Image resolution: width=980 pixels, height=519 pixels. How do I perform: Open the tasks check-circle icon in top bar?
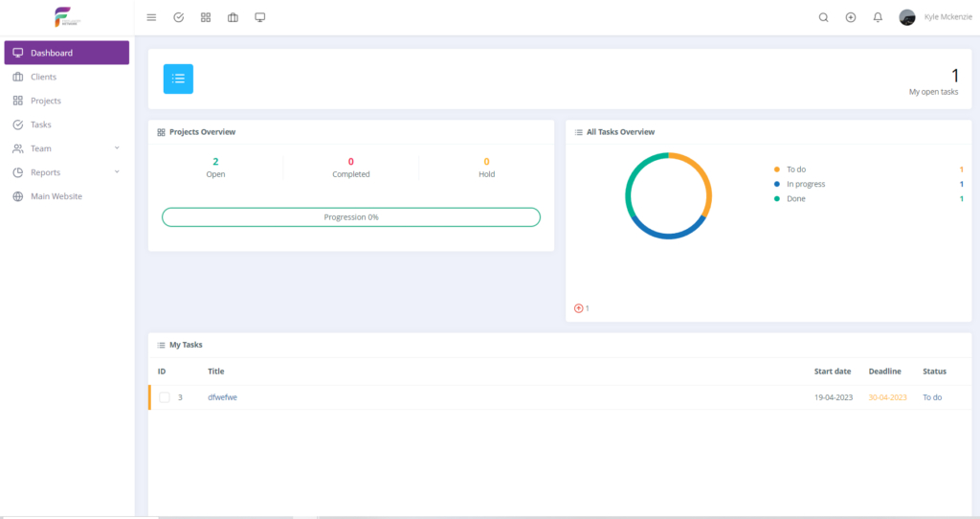tap(178, 17)
